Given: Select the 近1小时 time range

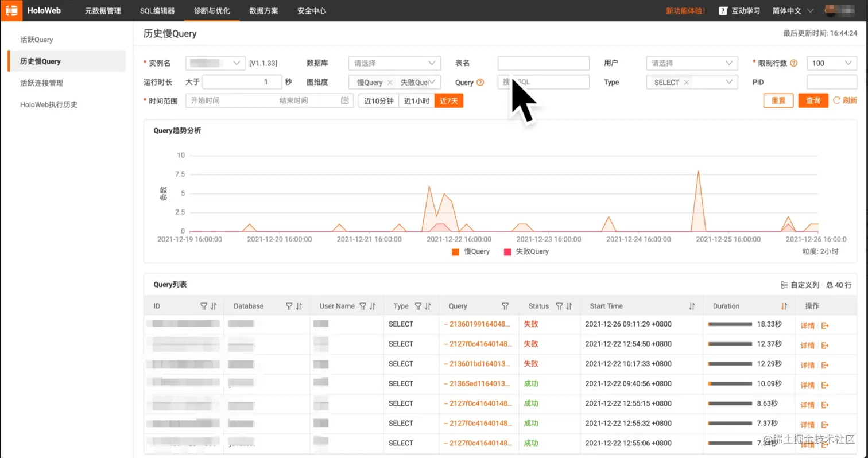Looking at the screenshot, I should tap(417, 100).
